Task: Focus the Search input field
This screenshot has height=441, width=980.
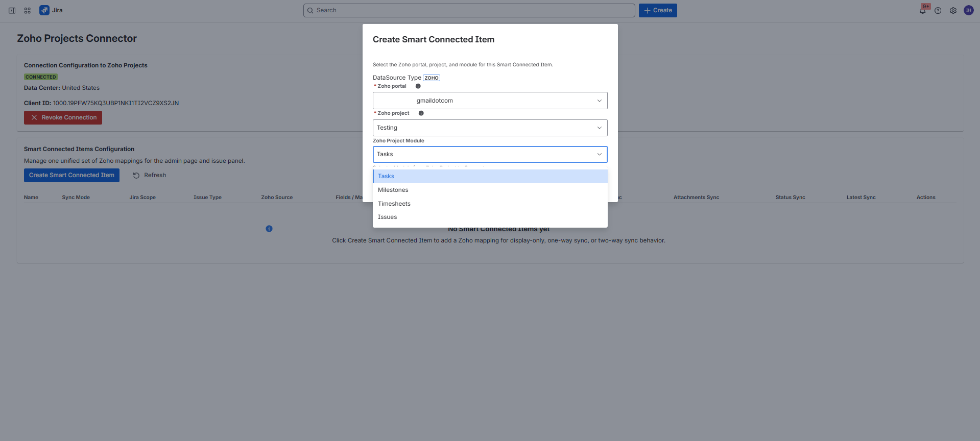Action: click(x=469, y=10)
